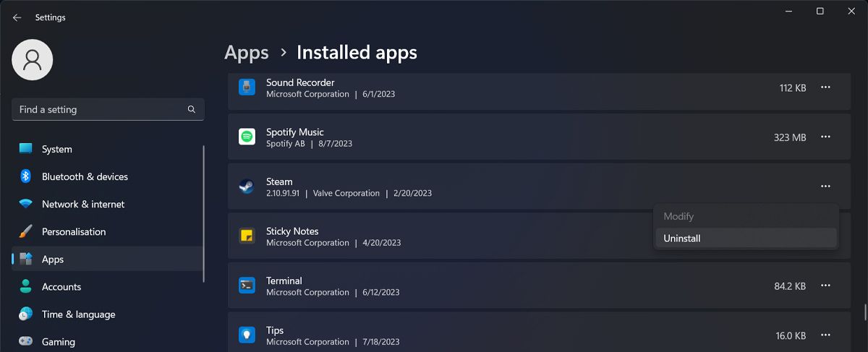Click the search magnifier icon

[x=192, y=110]
